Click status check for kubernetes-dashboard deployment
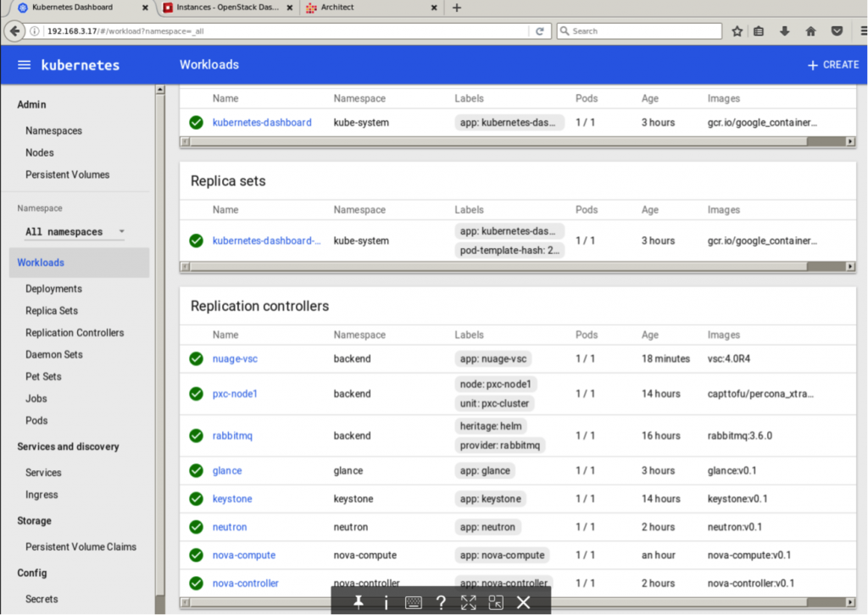This screenshot has width=868, height=615. 196,122
